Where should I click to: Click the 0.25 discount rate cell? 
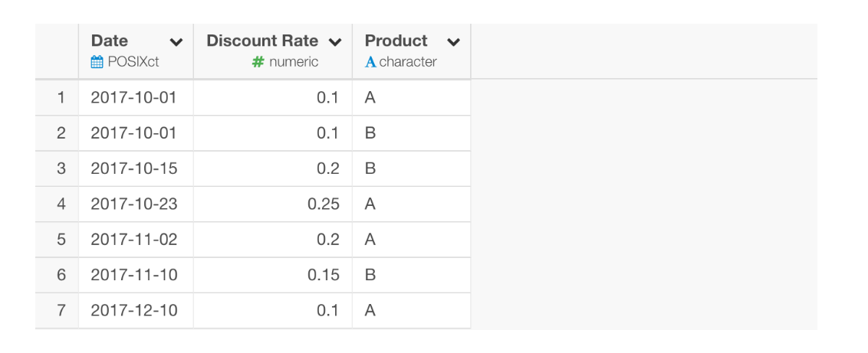coord(323,204)
